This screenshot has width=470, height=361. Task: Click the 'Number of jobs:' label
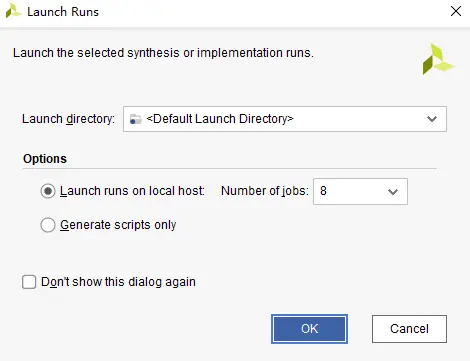265,191
